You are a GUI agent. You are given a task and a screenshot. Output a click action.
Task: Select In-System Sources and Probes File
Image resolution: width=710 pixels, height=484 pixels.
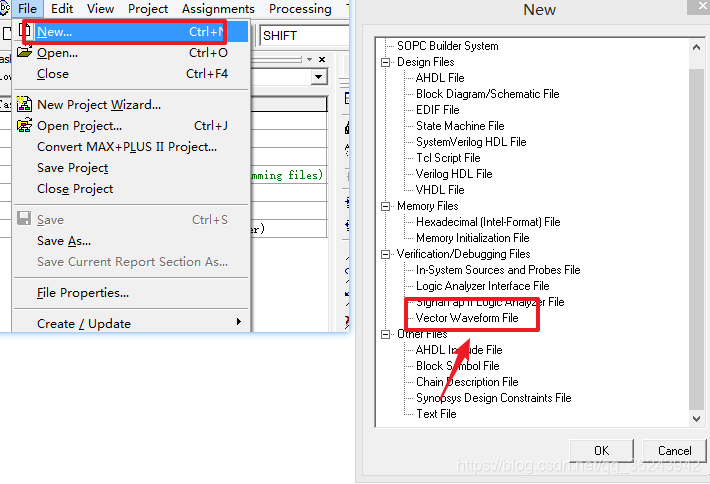pyautogui.click(x=498, y=270)
